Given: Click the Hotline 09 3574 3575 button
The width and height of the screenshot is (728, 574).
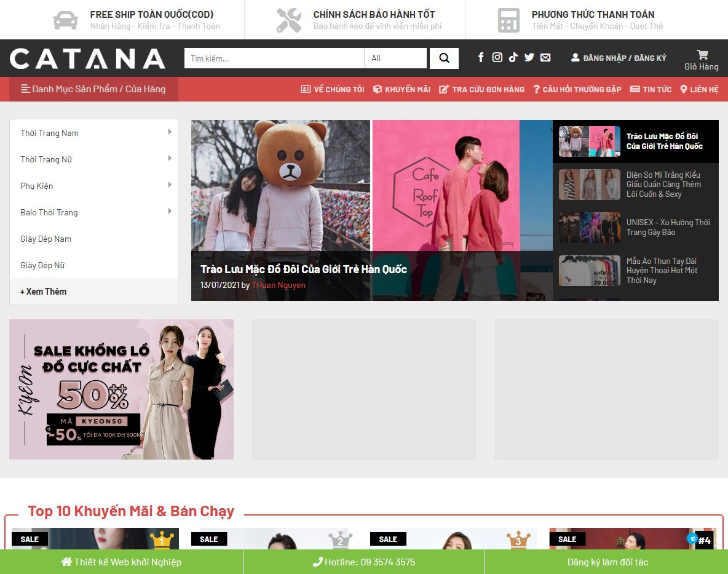Looking at the screenshot, I should [364, 562].
